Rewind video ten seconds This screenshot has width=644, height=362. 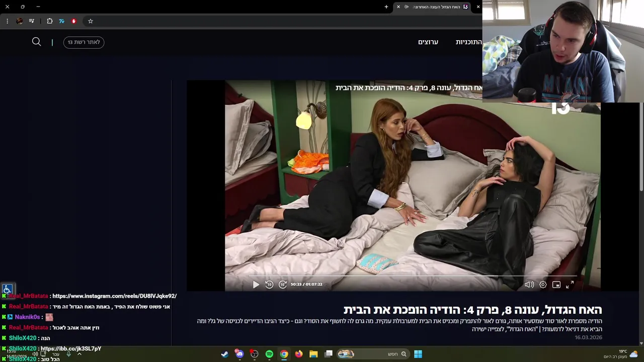269,285
